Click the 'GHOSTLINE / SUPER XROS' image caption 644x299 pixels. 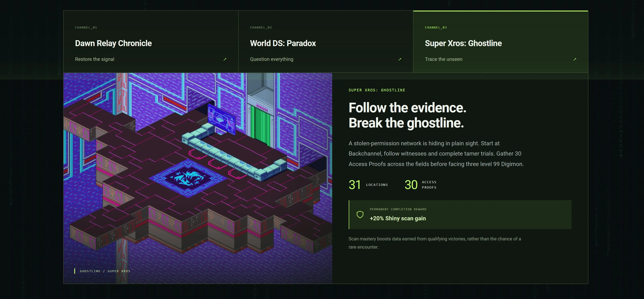pos(105,271)
